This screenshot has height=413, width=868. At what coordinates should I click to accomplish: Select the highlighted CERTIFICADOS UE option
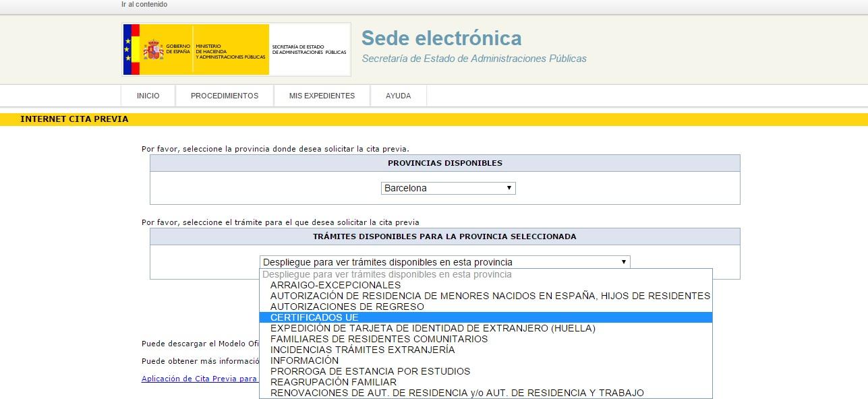click(314, 317)
